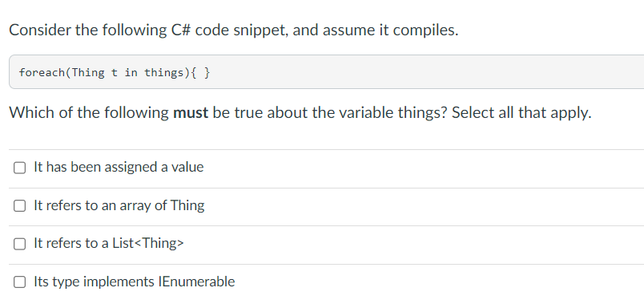Click the 'in' keyword in the code line
644x300 pixels.
tap(131, 73)
